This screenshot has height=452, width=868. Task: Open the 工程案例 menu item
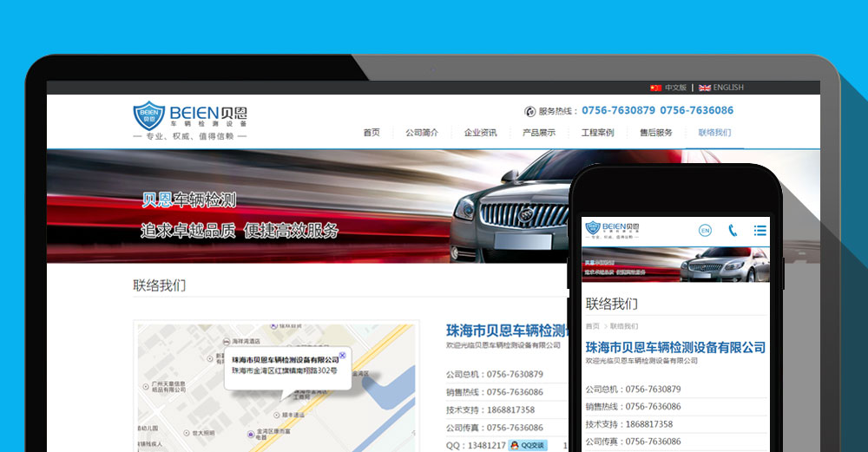(x=597, y=133)
